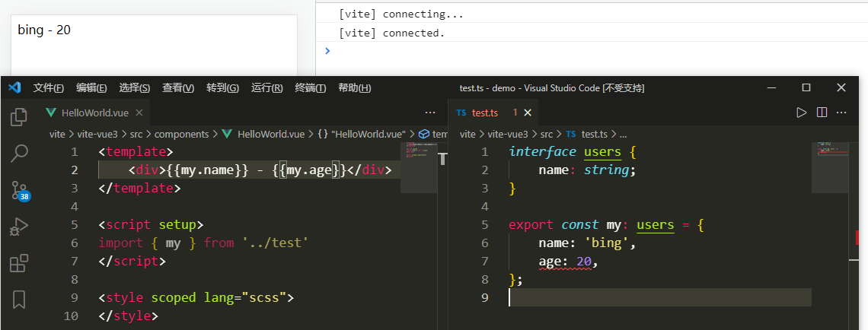Click the HelloWorld.vue file breadcrumb

[263, 134]
